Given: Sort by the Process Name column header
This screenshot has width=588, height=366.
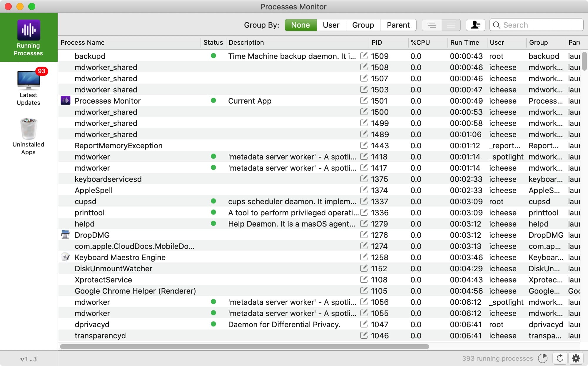Looking at the screenshot, I should point(129,43).
